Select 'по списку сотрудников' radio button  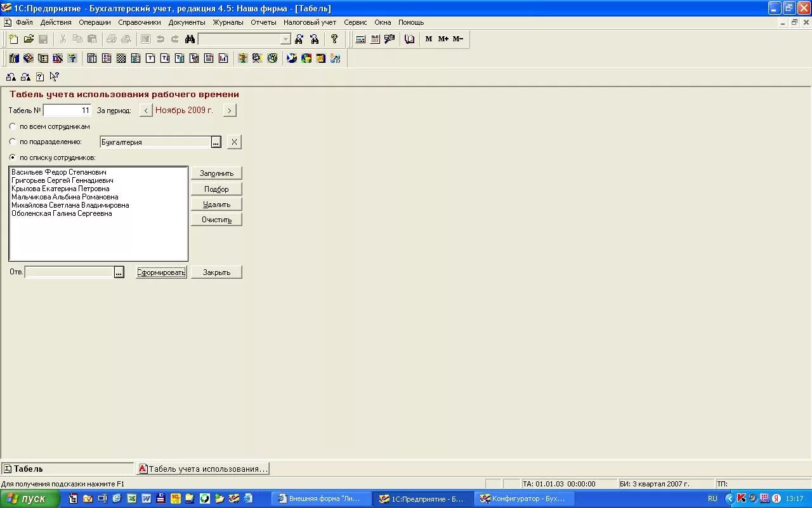pyautogui.click(x=13, y=157)
